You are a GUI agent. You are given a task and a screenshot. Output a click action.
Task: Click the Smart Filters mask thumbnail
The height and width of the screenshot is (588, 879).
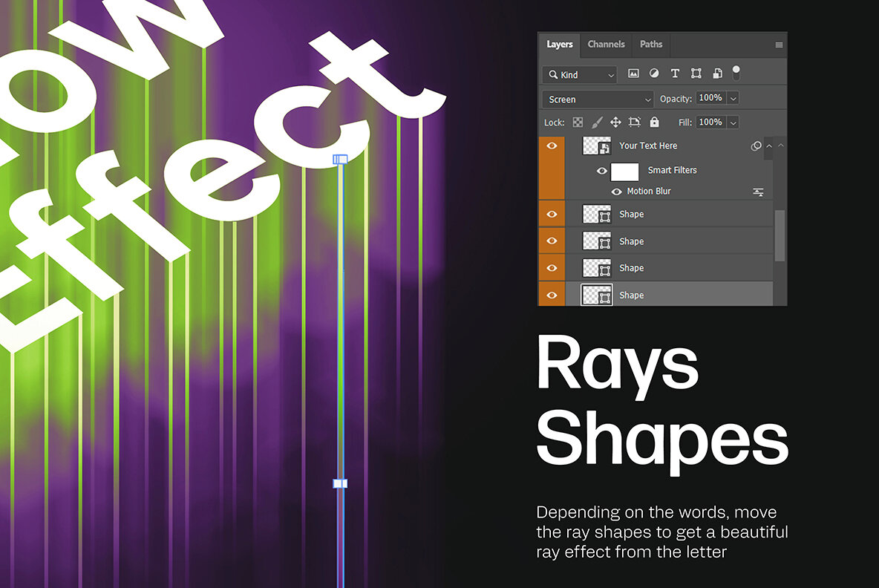[x=626, y=171]
